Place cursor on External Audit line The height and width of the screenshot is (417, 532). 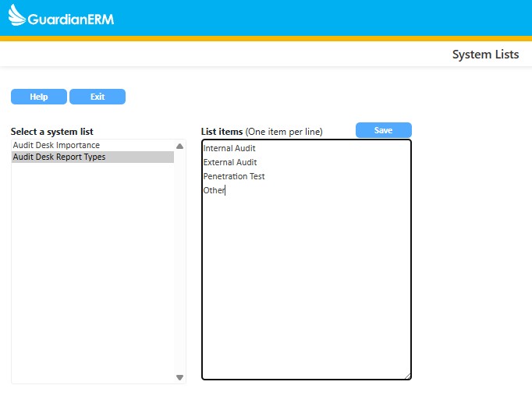(230, 162)
